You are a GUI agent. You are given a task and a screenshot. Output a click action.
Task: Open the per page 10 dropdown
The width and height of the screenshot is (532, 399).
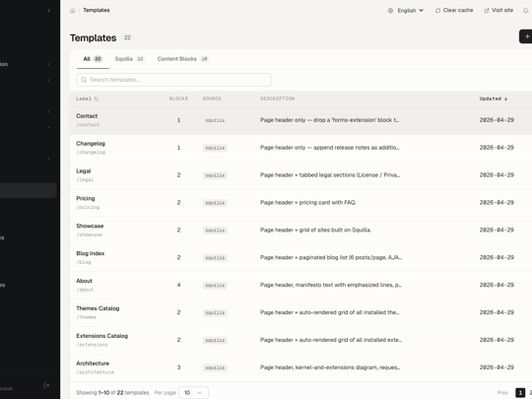[193, 392]
